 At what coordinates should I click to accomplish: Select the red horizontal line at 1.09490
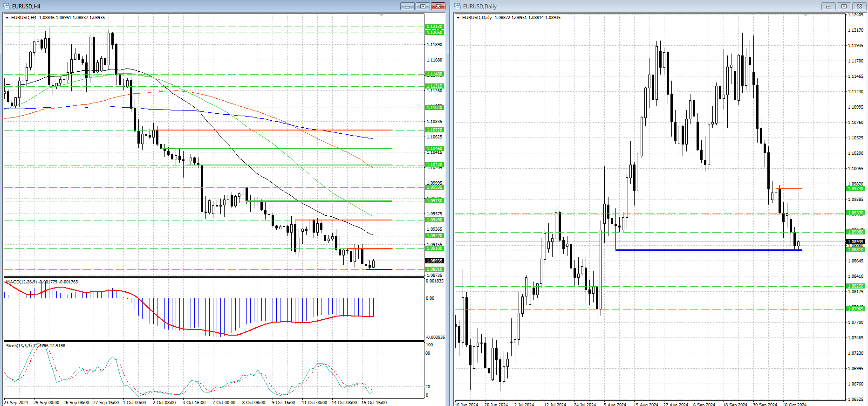[343, 220]
